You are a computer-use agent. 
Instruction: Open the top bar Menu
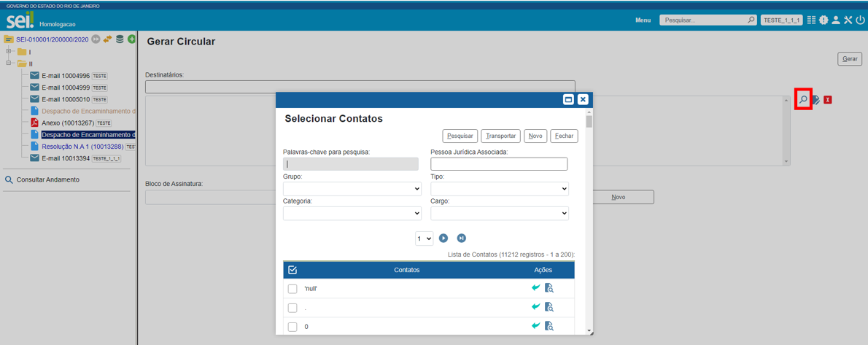tap(643, 20)
